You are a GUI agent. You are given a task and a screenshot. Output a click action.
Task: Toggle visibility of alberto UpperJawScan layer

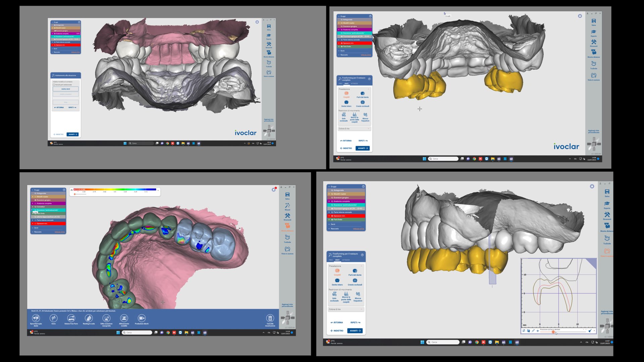pyautogui.click(x=35, y=217)
